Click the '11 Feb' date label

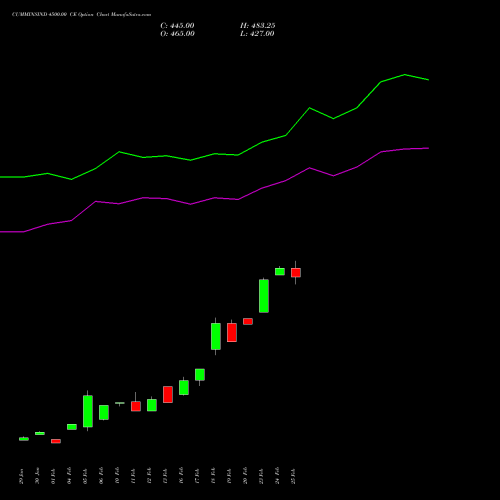133,476
